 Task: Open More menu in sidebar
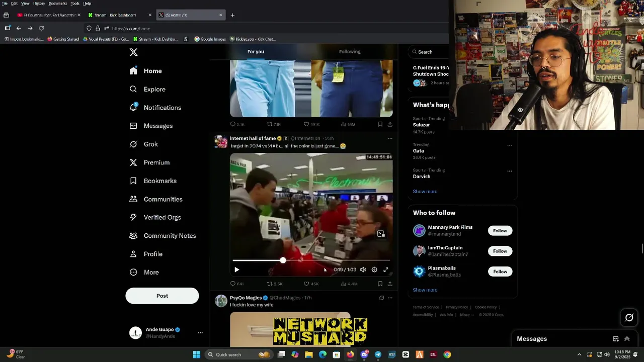(144, 272)
